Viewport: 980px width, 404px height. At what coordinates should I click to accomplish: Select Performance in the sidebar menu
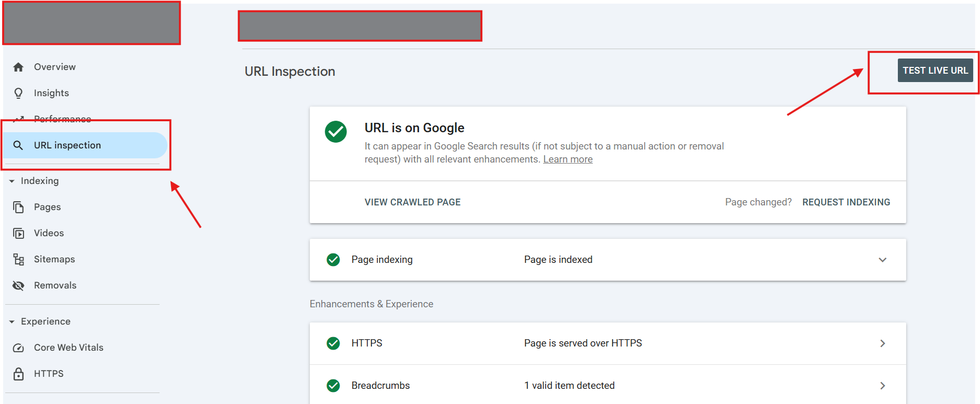(62, 119)
